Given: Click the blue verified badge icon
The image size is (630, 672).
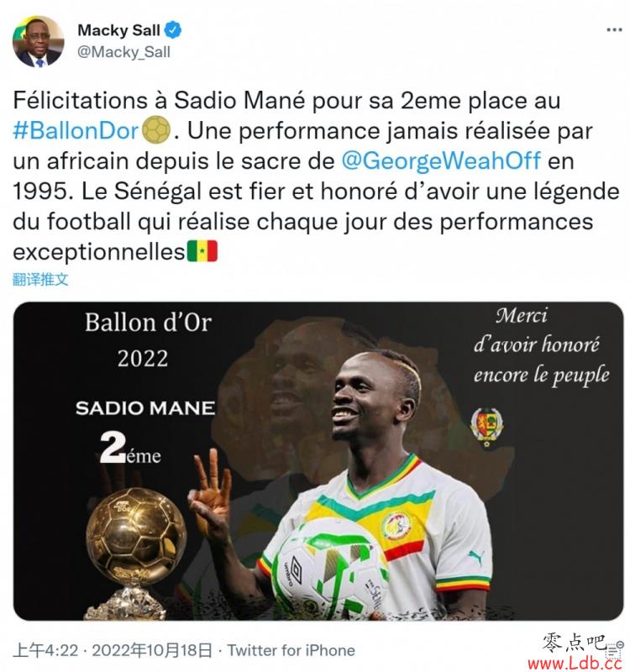Looking at the screenshot, I should point(173,30).
